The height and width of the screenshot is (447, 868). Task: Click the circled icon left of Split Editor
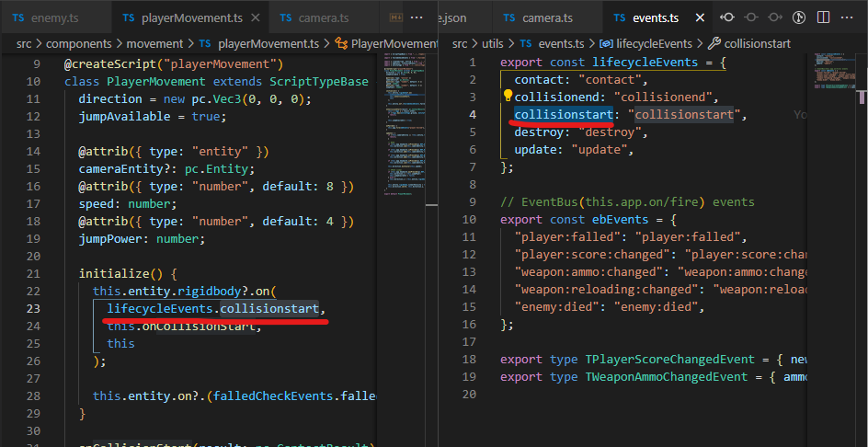[x=798, y=17]
